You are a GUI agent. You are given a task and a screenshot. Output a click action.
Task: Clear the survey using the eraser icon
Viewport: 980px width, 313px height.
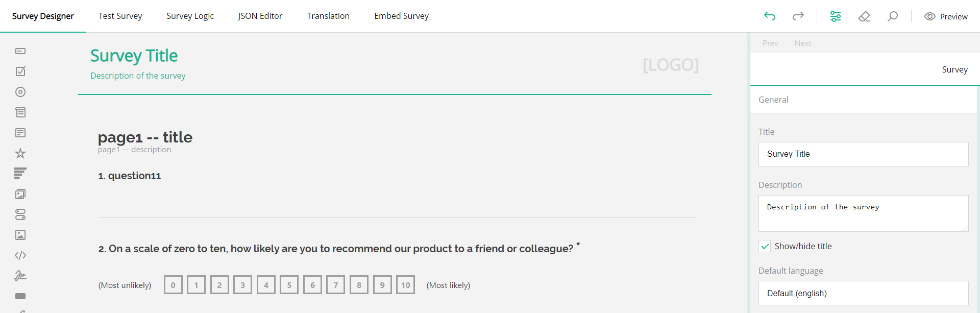tap(865, 16)
